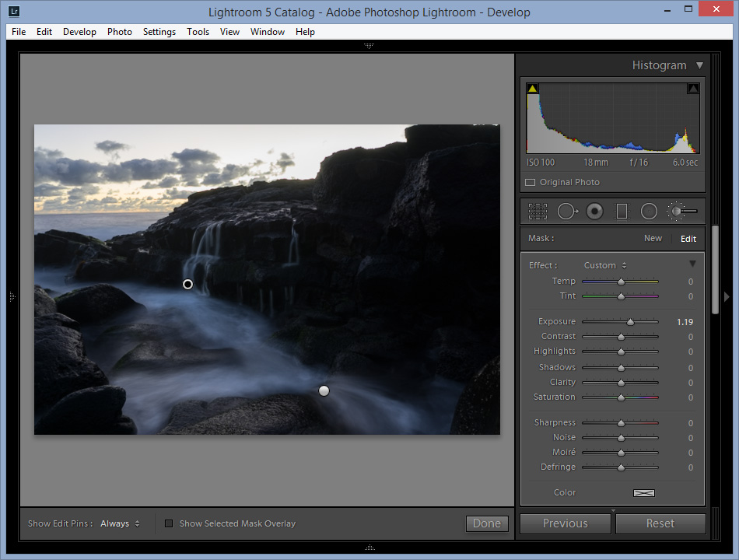Image resolution: width=739 pixels, height=560 pixels.
Task: Collapse the Histogram panel
Action: point(699,65)
